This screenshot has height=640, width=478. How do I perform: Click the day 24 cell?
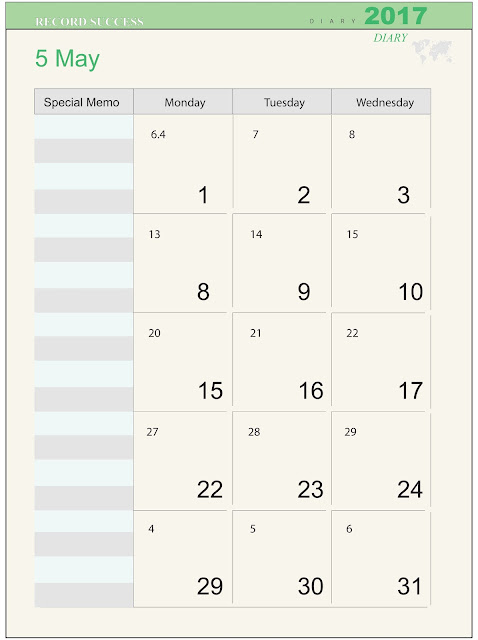click(x=381, y=460)
